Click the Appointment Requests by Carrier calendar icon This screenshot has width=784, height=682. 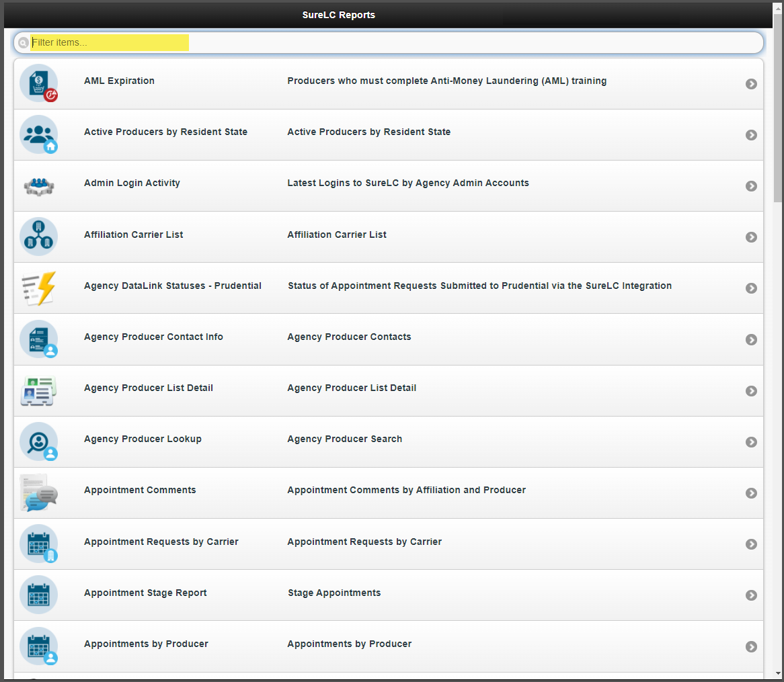[x=38, y=544]
